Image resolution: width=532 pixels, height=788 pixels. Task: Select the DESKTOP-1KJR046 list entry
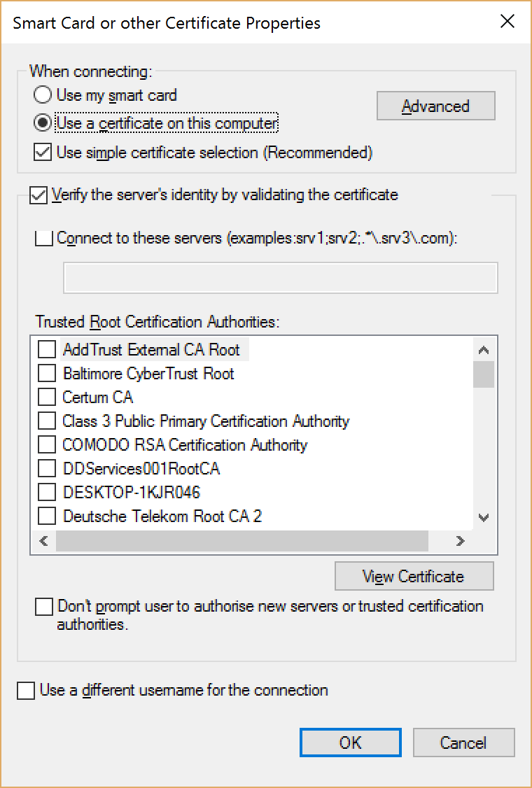(132, 493)
